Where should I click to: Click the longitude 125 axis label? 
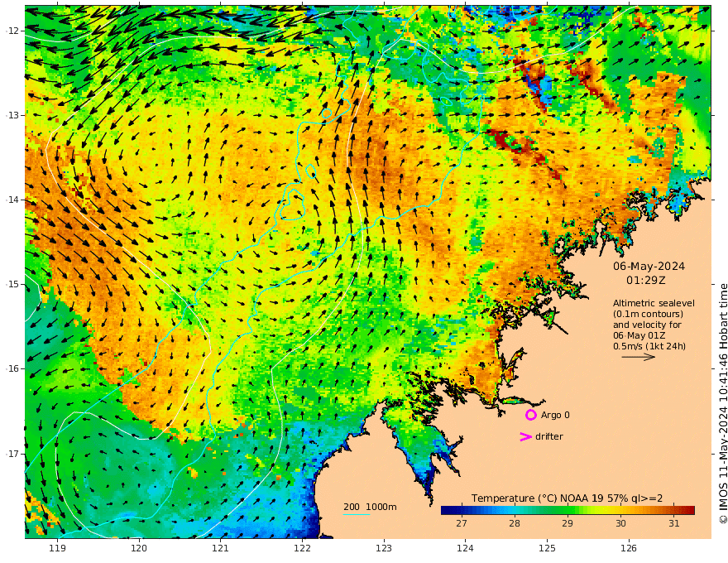click(x=547, y=548)
